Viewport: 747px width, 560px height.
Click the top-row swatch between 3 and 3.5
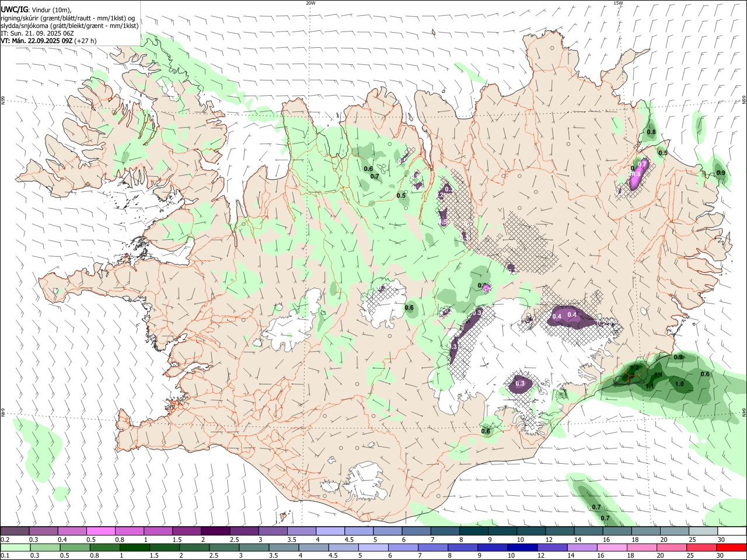[x=273, y=531]
